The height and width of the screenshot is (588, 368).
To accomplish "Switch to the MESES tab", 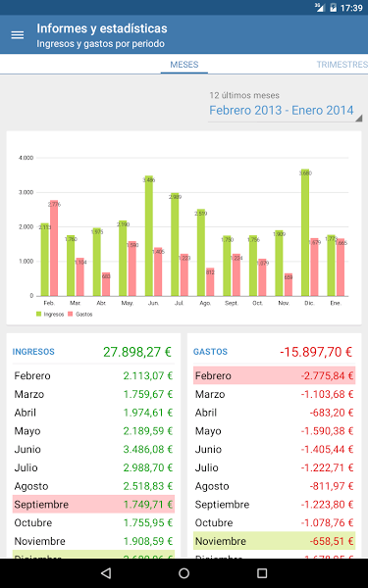I will (x=184, y=65).
